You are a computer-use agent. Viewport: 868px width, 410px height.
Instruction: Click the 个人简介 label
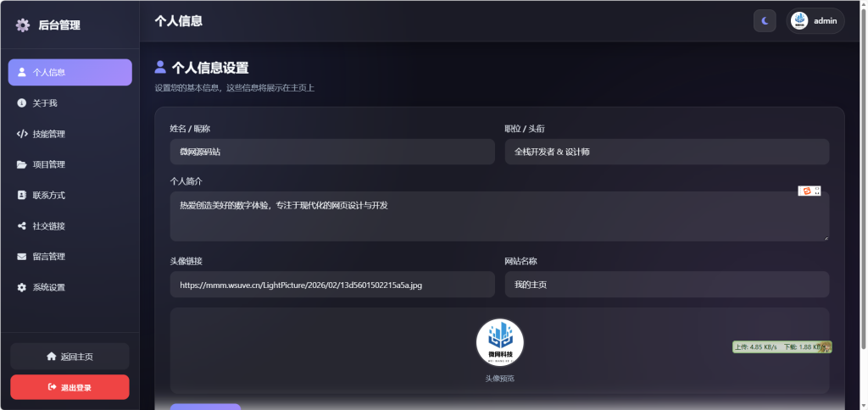click(x=186, y=181)
